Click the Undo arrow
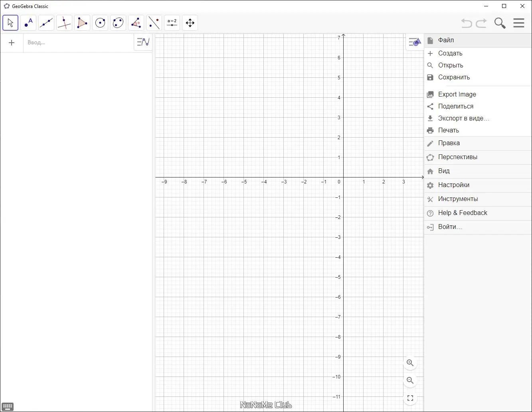Viewport: 532px width, 412px height. pyautogui.click(x=467, y=23)
